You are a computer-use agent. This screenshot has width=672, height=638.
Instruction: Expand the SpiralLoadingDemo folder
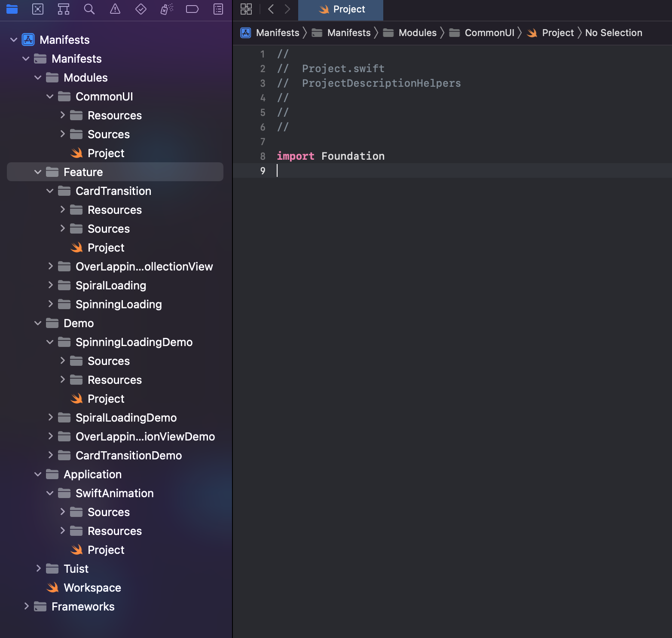click(x=50, y=417)
